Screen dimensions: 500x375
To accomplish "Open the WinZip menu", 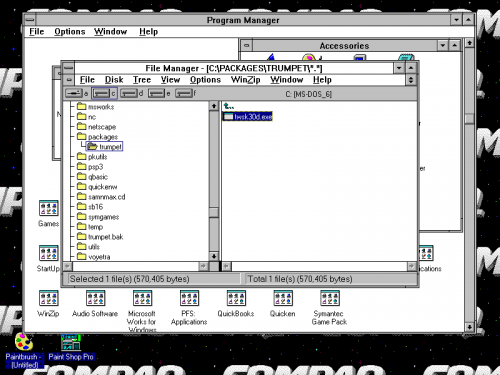I will coord(245,80).
